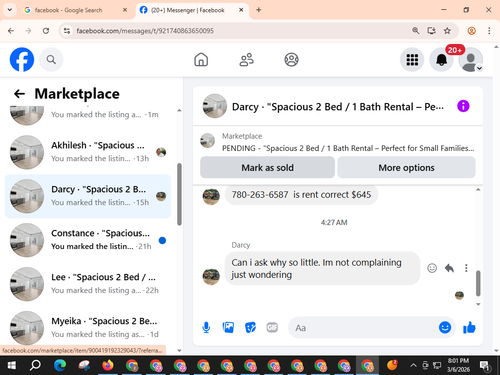Focus the Aa message input field
The image size is (500, 375).
click(363, 328)
